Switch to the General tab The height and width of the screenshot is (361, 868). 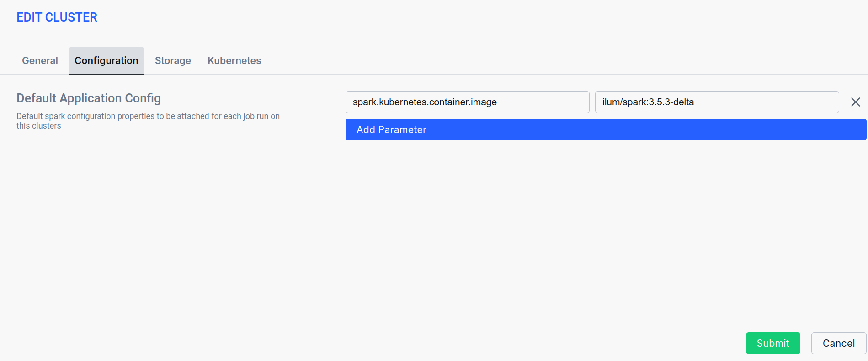(x=40, y=61)
